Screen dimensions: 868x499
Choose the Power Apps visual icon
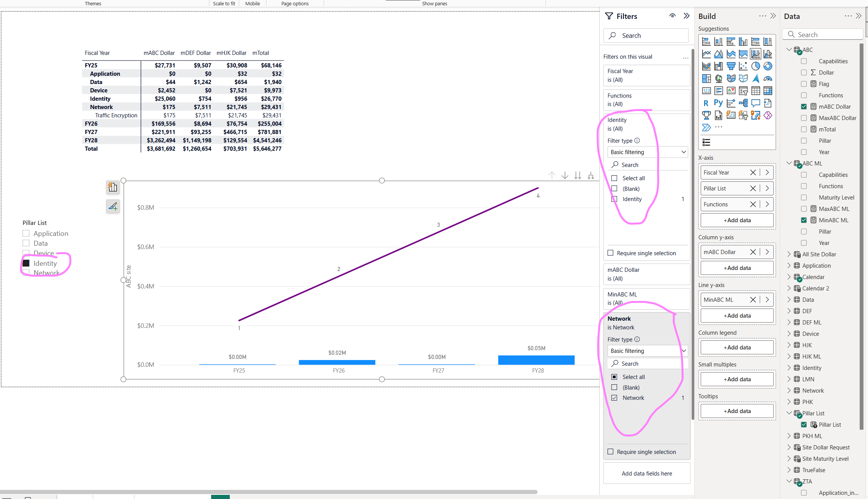click(768, 115)
